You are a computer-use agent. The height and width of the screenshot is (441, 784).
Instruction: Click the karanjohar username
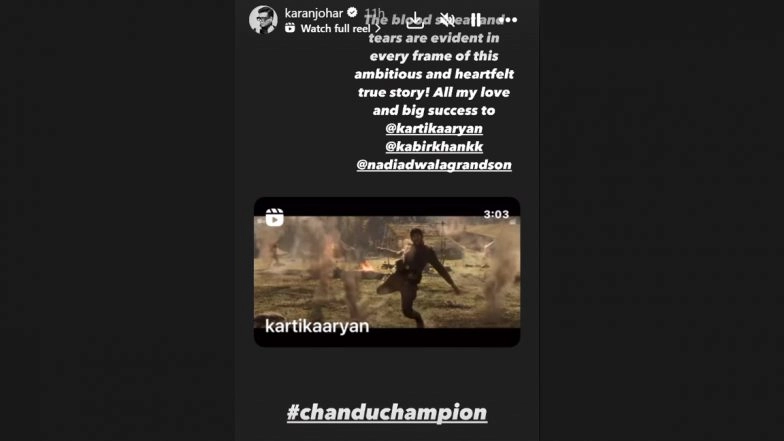point(314,12)
